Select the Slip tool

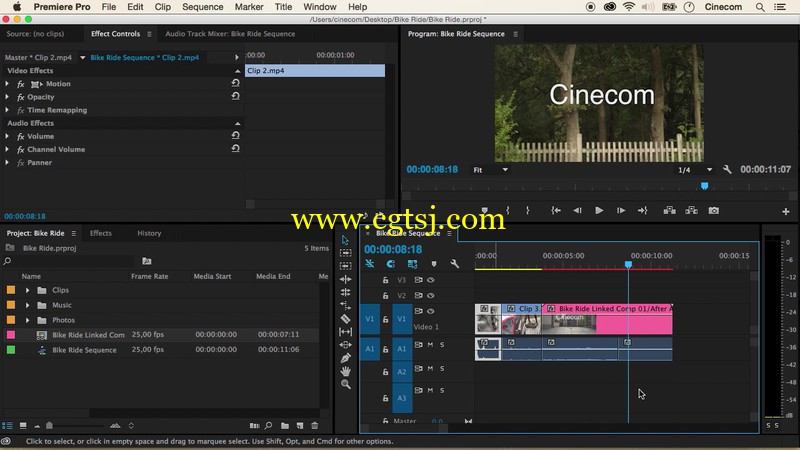(x=345, y=332)
